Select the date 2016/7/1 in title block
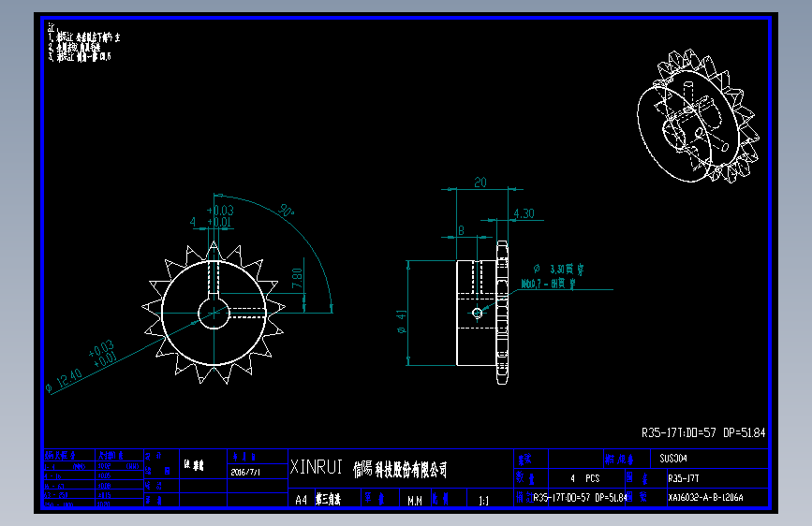The image size is (812, 526). [246, 472]
